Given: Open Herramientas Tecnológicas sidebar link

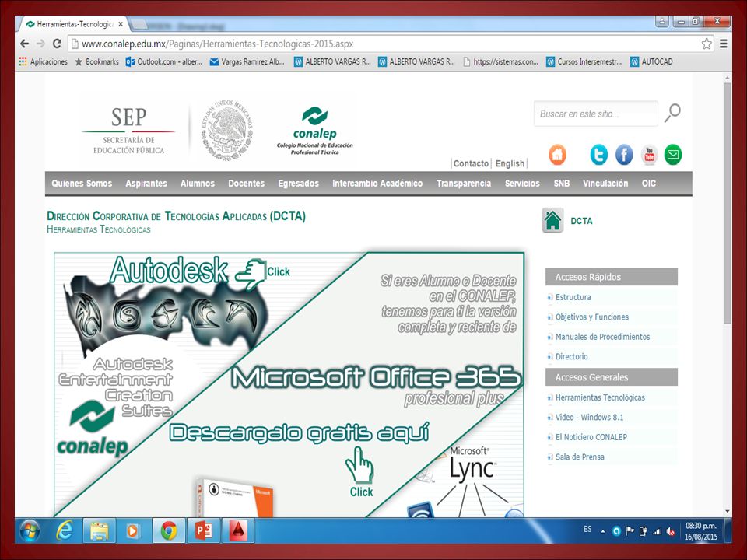Looking at the screenshot, I should click(600, 397).
